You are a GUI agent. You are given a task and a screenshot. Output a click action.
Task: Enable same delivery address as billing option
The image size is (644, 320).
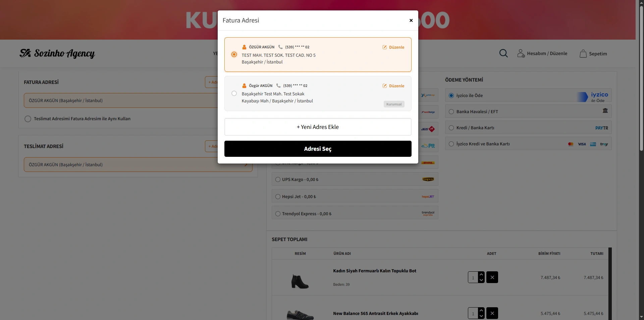click(x=28, y=119)
